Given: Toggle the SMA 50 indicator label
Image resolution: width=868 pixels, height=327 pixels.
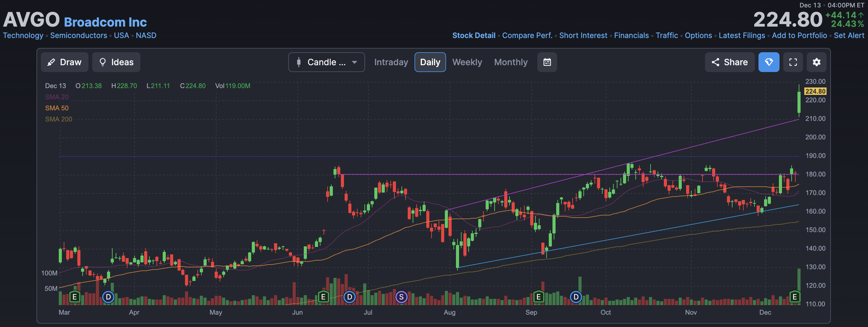Looking at the screenshot, I should [x=57, y=108].
